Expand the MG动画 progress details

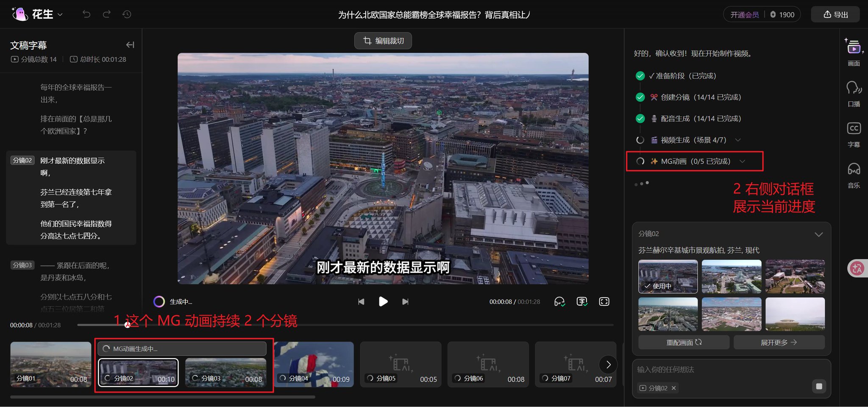pyautogui.click(x=742, y=161)
